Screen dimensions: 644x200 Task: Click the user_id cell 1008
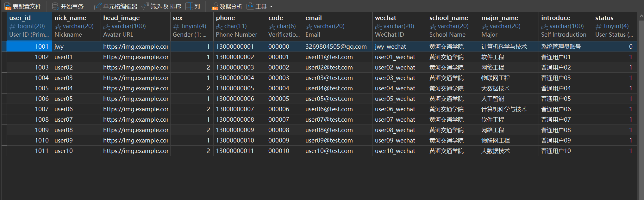(x=29, y=119)
